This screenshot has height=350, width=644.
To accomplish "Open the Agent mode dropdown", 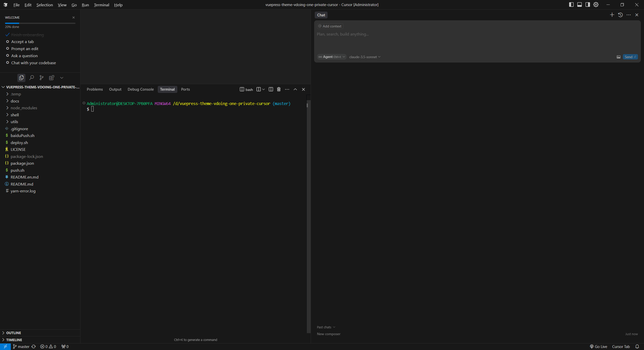I will tap(332, 57).
